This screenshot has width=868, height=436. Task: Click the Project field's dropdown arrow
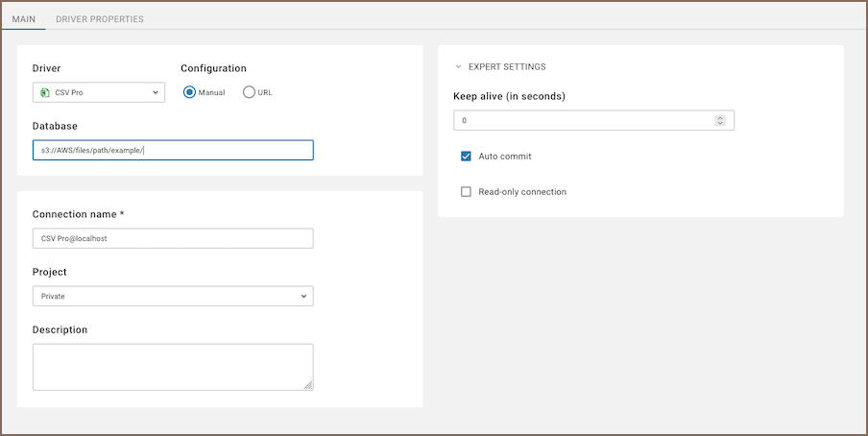coord(303,297)
